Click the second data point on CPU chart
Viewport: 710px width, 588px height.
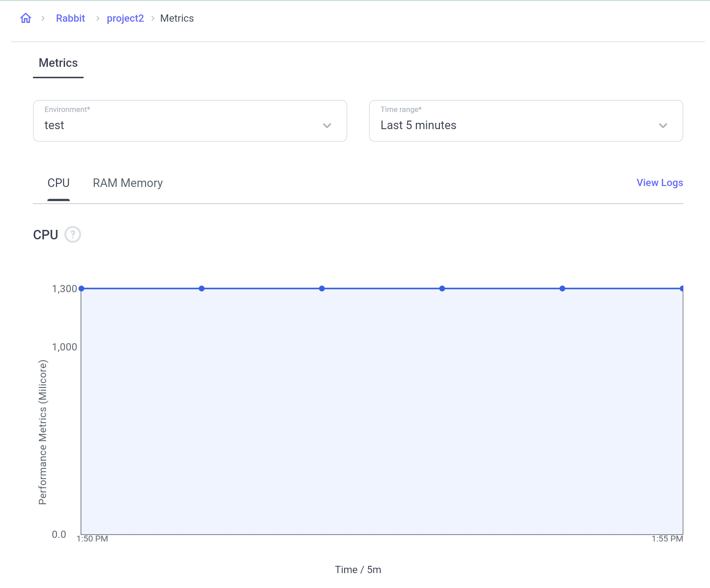pyautogui.click(x=202, y=289)
